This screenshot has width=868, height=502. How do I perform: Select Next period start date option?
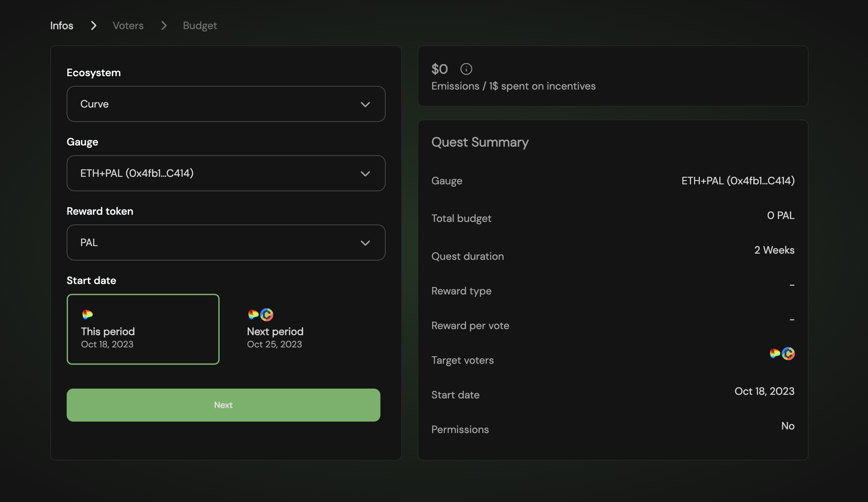click(309, 329)
